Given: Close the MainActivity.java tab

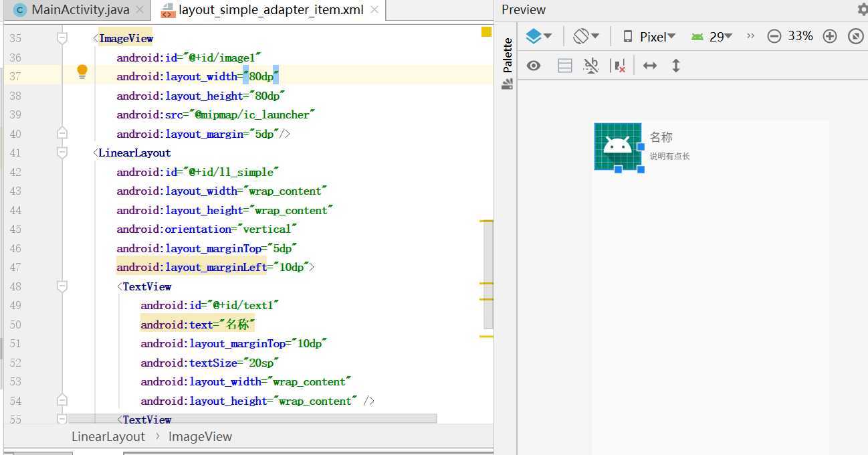Looking at the screenshot, I should [140, 10].
